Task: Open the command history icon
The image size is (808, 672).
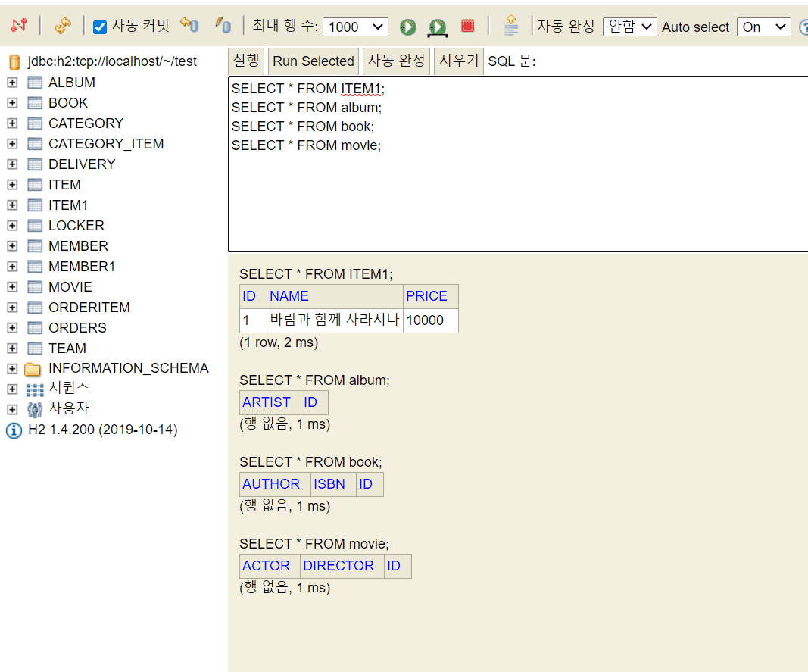Action: point(510,25)
